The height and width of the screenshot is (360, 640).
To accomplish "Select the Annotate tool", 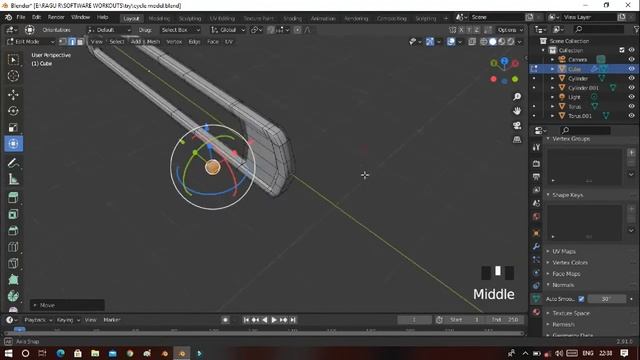I will (13, 163).
